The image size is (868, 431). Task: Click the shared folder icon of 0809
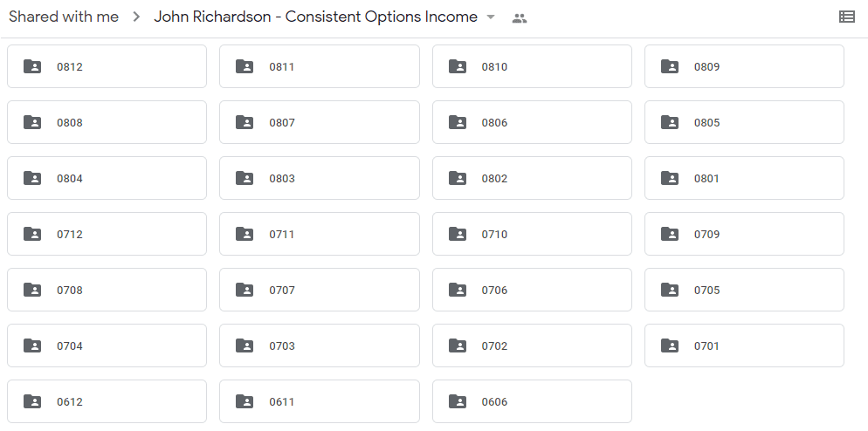point(670,66)
